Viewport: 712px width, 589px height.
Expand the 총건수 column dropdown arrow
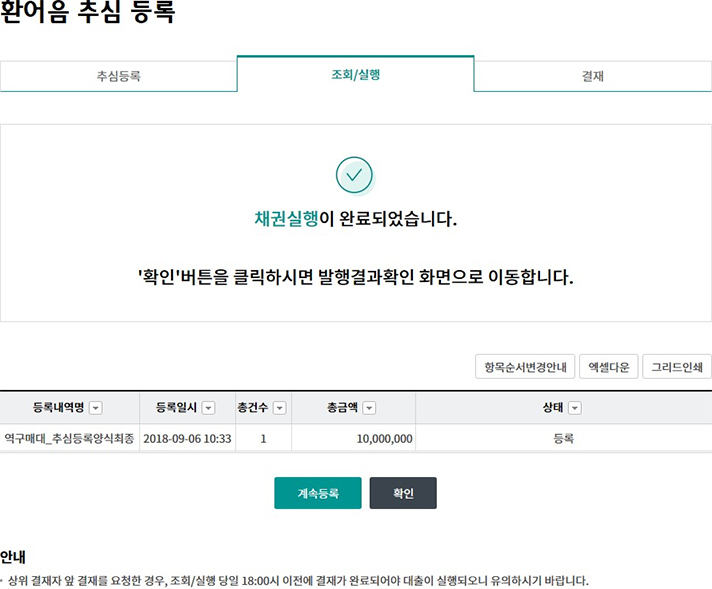click(x=279, y=408)
